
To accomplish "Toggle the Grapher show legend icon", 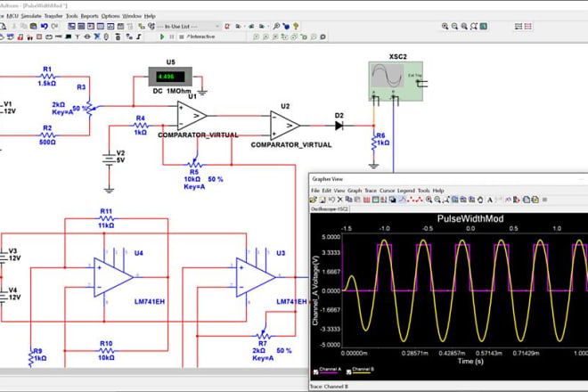I will pyautogui.click(x=375, y=200).
